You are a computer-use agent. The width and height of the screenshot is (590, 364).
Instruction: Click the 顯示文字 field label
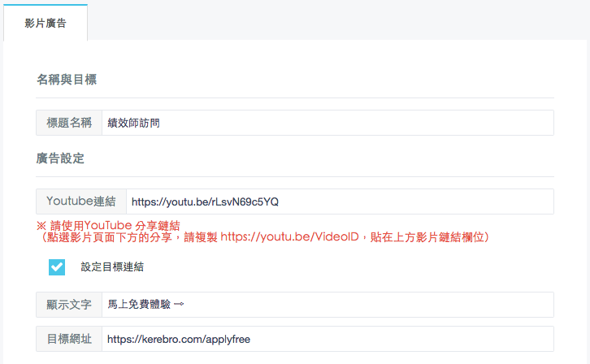point(69,305)
